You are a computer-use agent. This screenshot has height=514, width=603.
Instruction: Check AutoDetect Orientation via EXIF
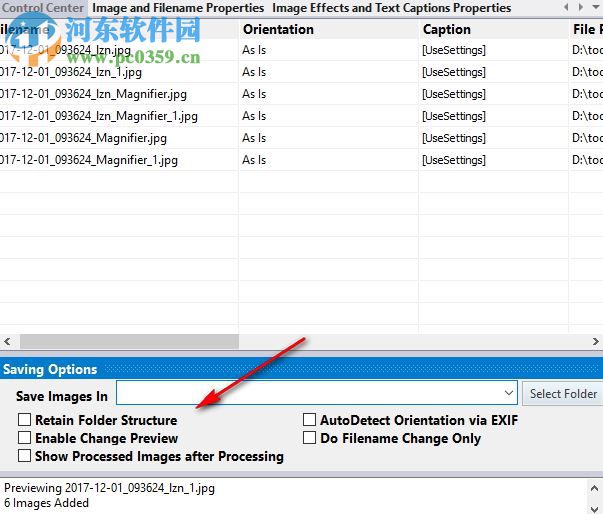coord(309,419)
